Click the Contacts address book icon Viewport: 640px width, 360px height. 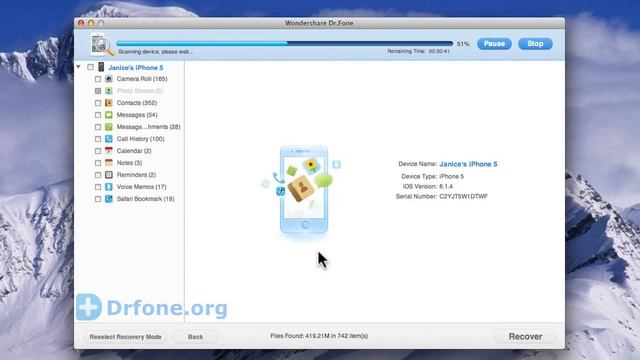(109, 103)
